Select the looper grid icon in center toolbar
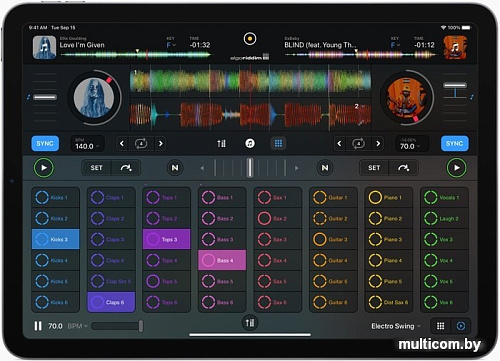 (278, 144)
